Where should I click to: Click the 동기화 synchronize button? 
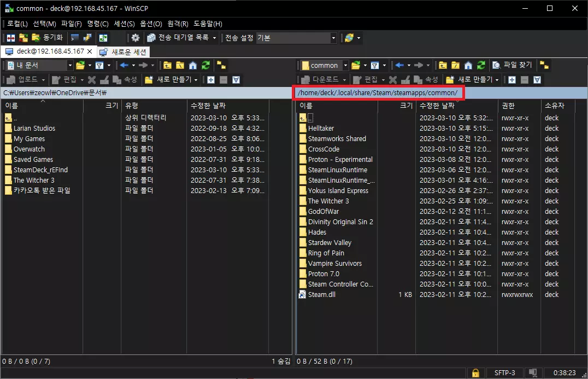coord(47,38)
